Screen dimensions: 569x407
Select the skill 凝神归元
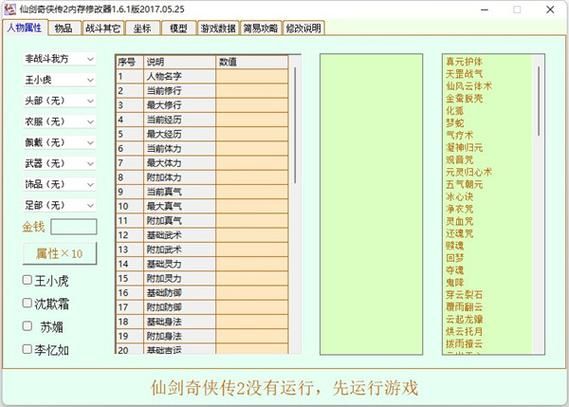click(464, 148)
